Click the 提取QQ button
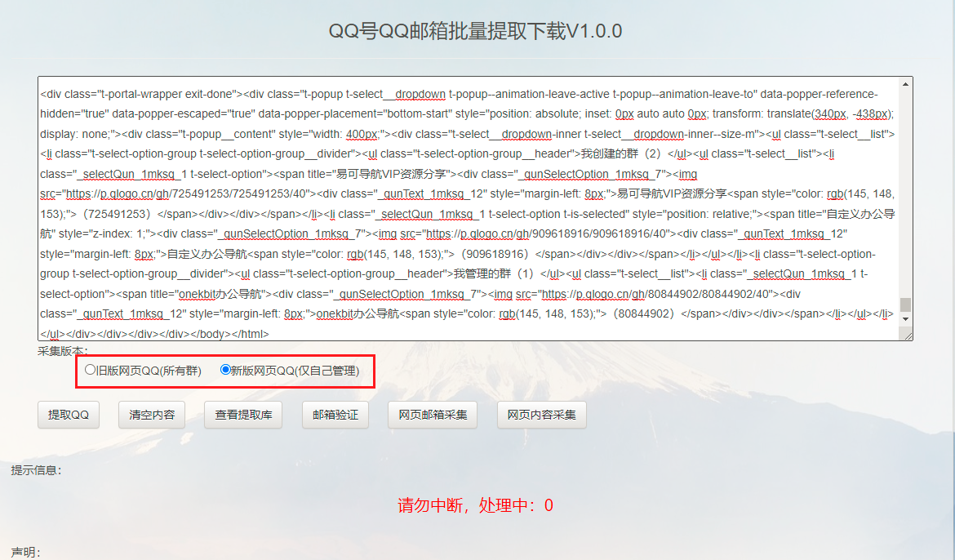The width and height of the screenshot is (955, 560). pos(68,415)
